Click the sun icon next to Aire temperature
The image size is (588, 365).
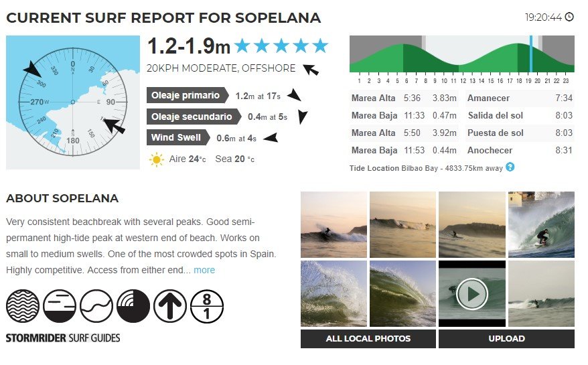[157, 159]
